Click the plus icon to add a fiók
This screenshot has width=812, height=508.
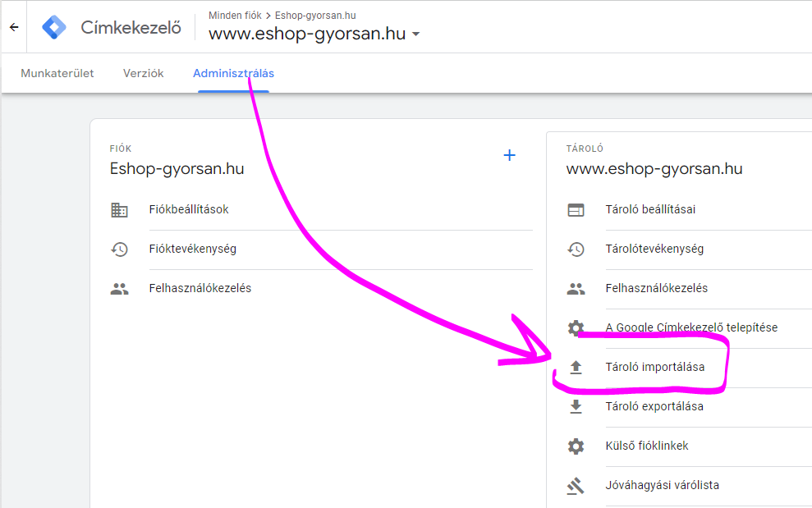click(x=509, y=155)
